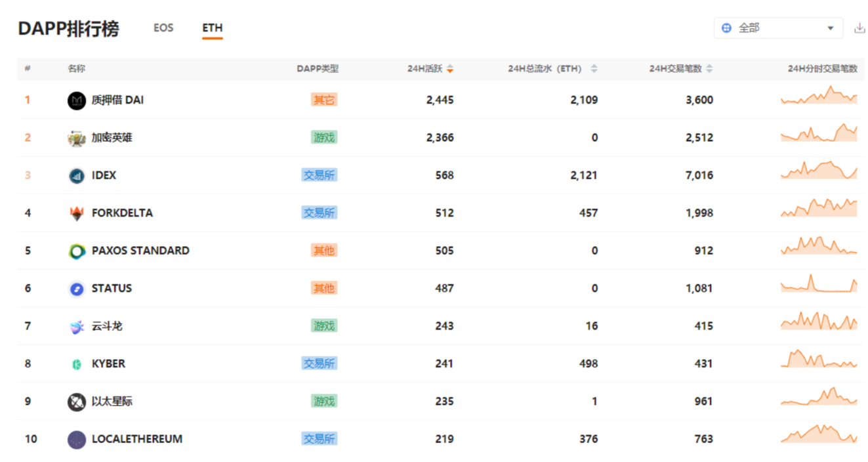Viewport: 868px width, 462px height.
Task: Open the PAXOS STANDARD dapp name
Action: (140, 251)
